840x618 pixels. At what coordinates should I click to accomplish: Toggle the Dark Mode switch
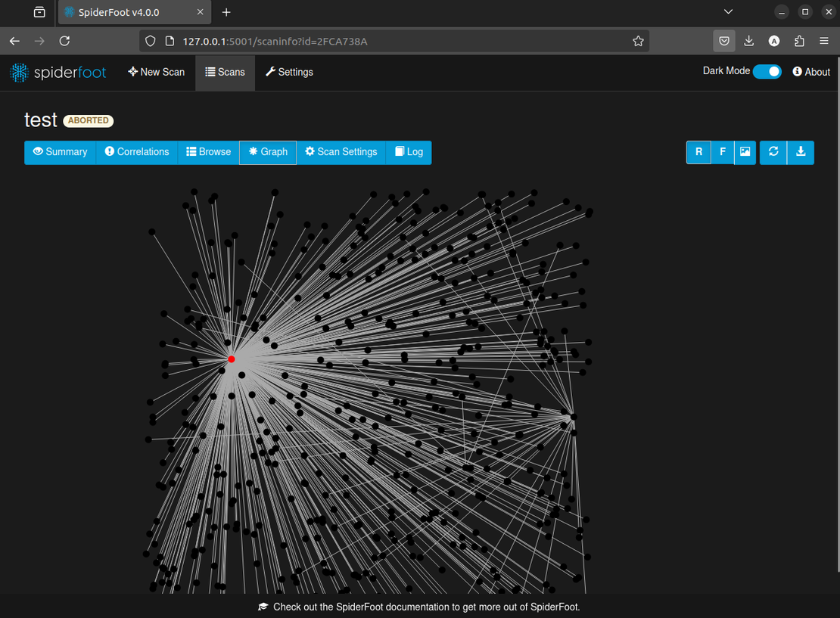coord(767,71)
